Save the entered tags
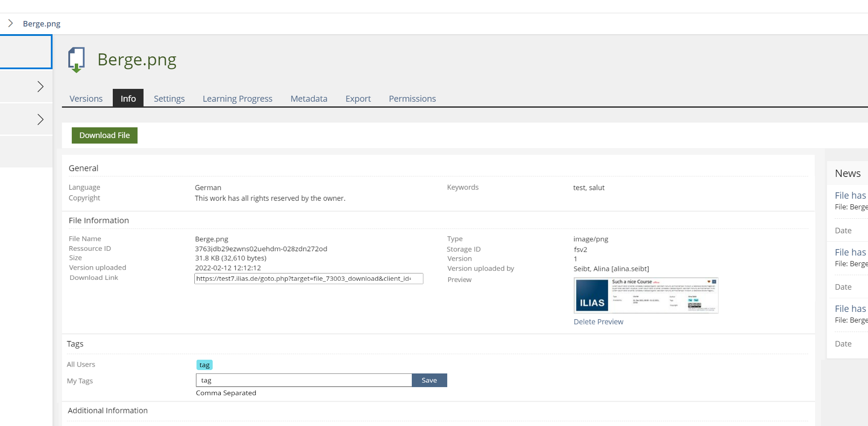Image resolution: width=868 pixels, height=426 pixels. click(429, 380)
